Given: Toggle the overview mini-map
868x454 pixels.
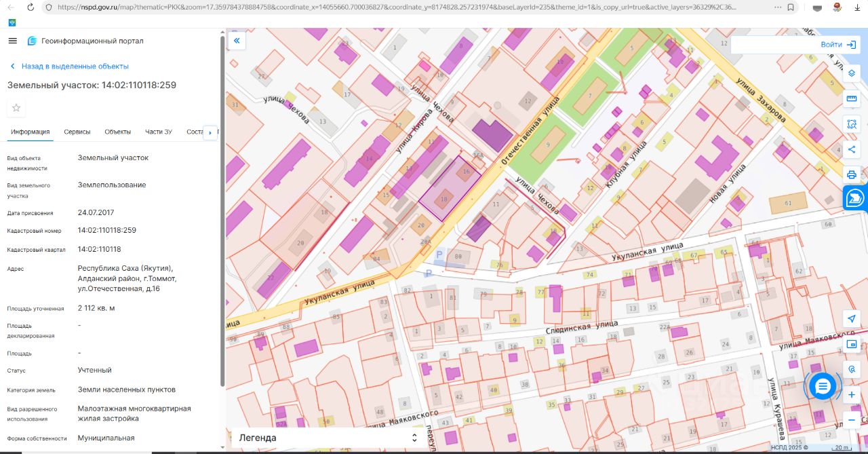Looking at the screenshot, I should point(852,344).
